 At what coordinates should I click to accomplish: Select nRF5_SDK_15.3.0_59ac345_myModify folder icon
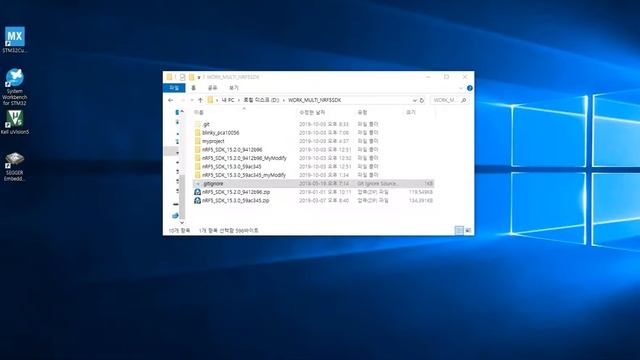pos(198,175)
